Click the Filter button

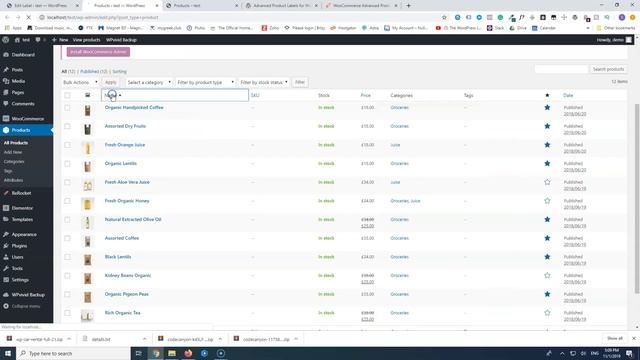[300, 82]
